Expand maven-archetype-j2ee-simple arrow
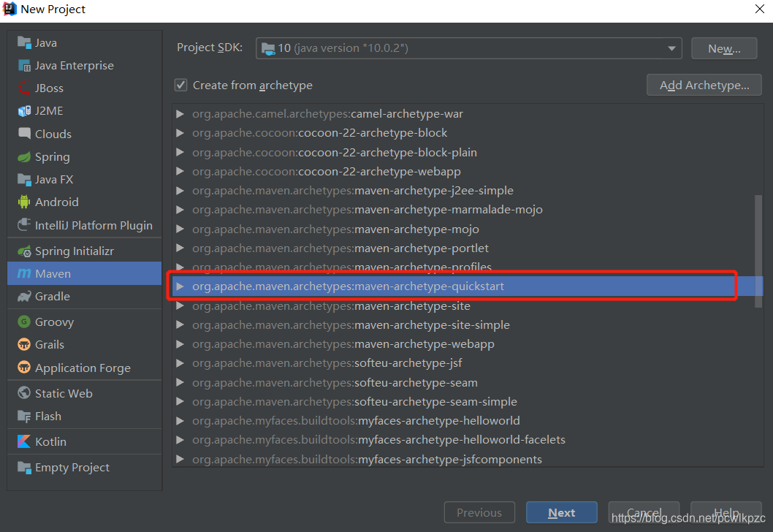The image size is (773, 532). [180, 191]
